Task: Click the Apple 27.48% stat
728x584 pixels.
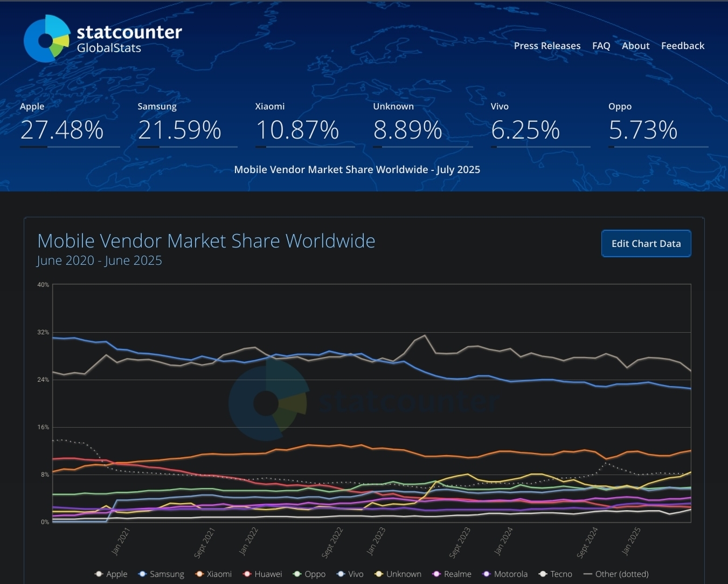Action: [x=62, y=130]
